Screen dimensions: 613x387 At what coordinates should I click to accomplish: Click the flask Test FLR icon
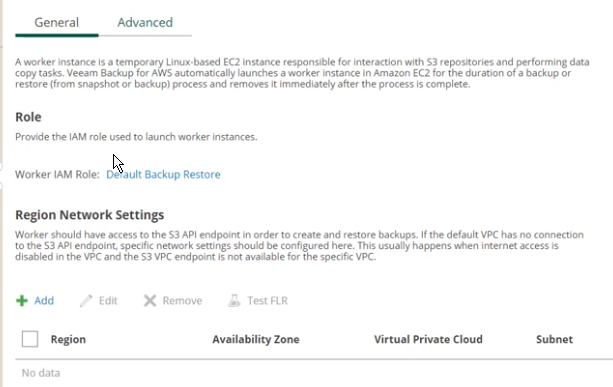[x=234, y=301]
